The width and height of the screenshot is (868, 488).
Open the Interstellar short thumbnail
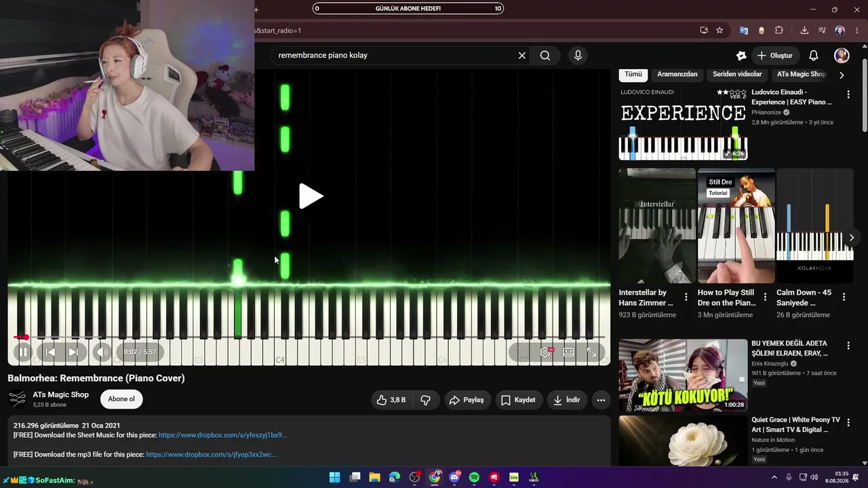tap(657, 226)
